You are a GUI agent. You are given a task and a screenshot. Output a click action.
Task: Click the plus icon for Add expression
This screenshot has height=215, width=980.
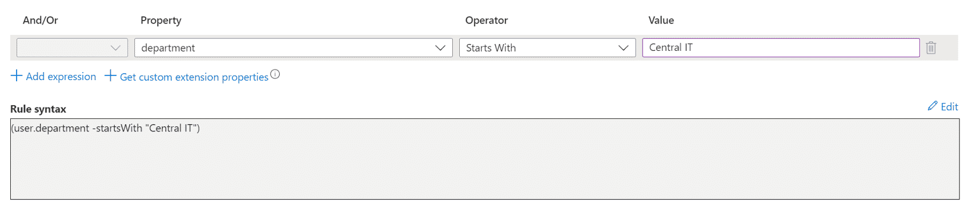pyautogui.click(x=17, y=75)
